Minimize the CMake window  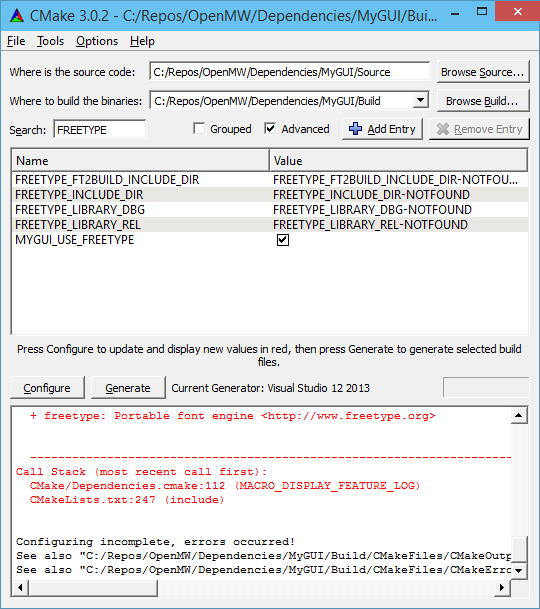[x=455, y=12]
